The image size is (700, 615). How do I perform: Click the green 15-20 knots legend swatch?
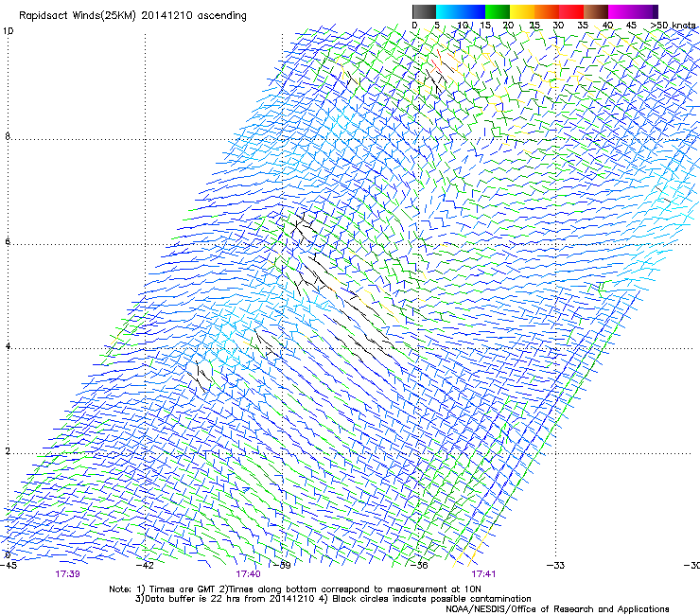point(498,11)
